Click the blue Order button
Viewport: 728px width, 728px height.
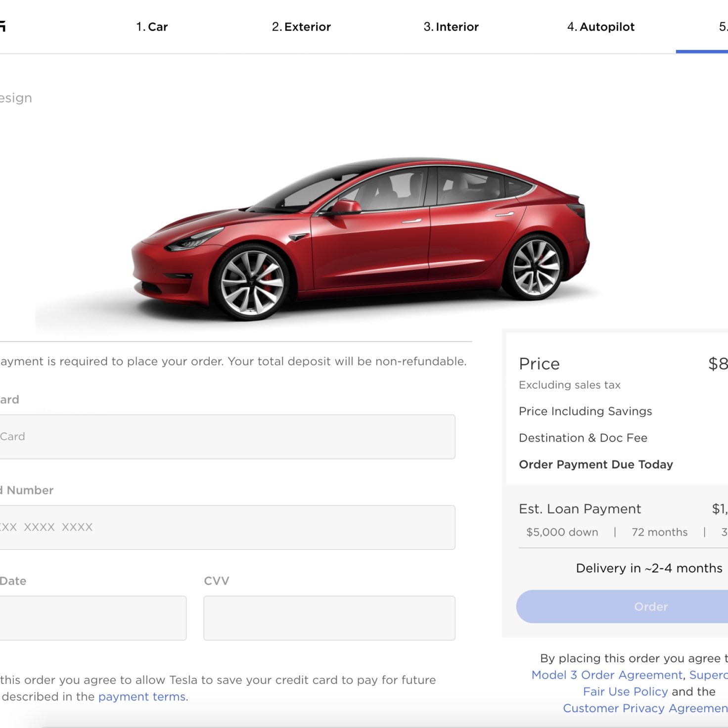tap(622, 606)
